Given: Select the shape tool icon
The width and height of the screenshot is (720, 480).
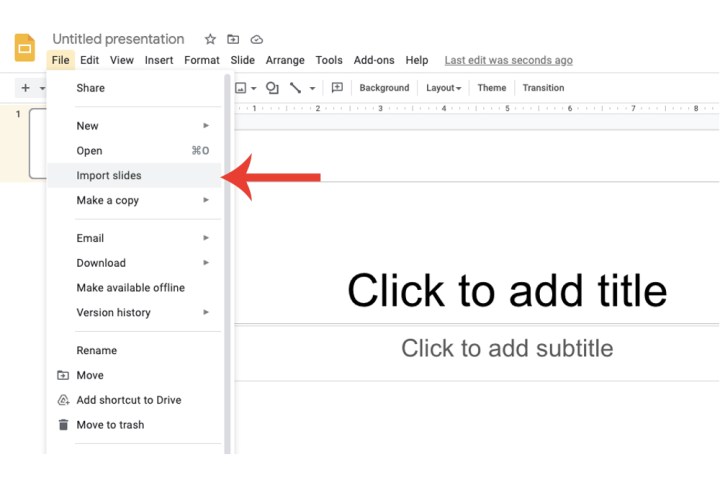Looking at the screenshot, I should point(272,88).
